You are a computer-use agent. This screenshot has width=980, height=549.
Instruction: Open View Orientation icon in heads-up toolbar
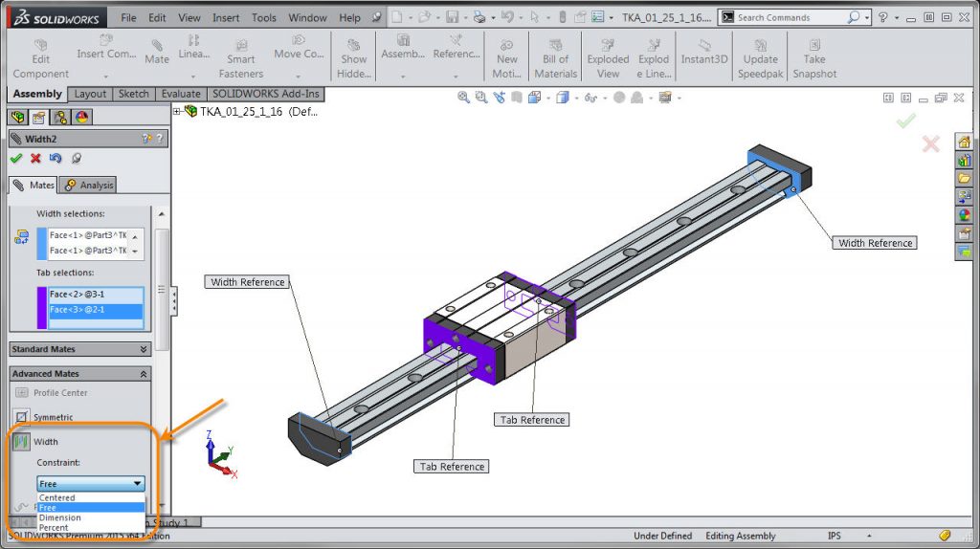[534, 98]
